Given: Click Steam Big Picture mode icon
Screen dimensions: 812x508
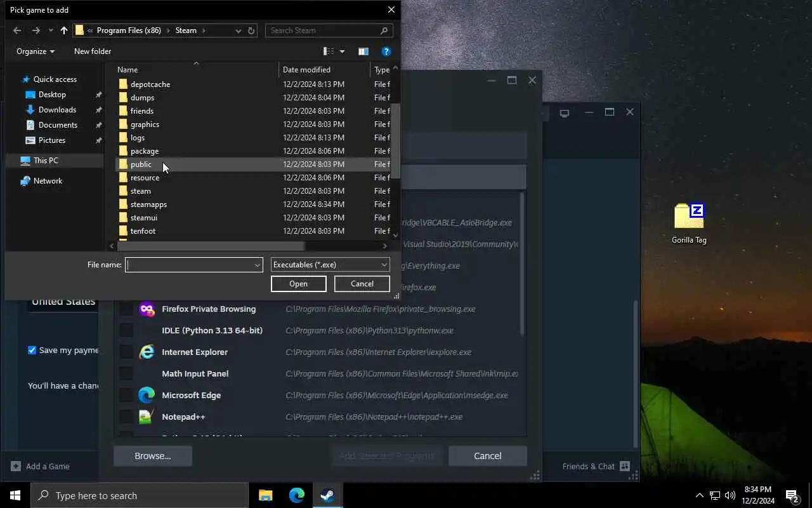Looking at the screenshot, I should 565,112.
